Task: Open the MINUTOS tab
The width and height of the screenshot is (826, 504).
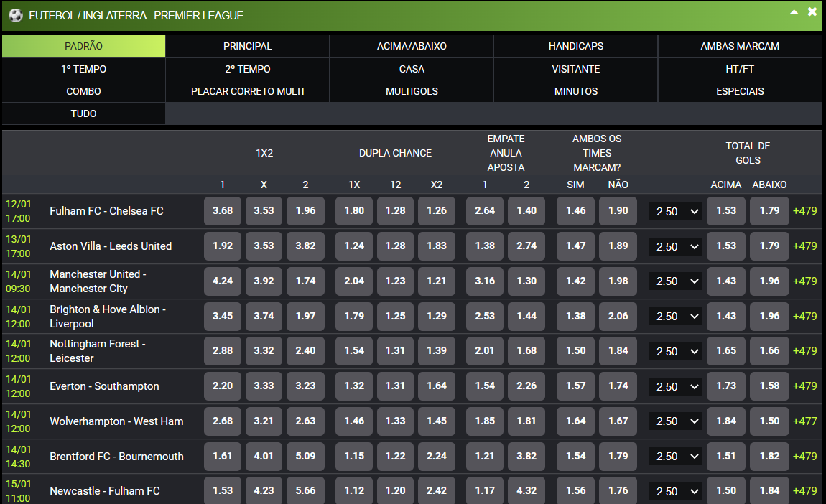Action: coord(576,91)
